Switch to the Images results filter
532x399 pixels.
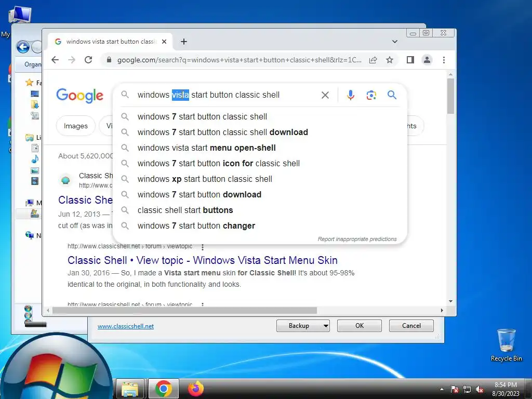(x=76, y=126)
